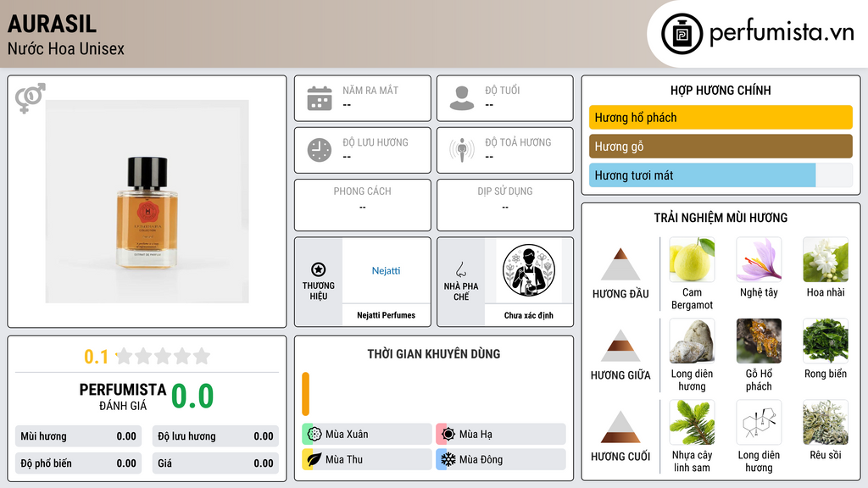Click the perfumer illustration labeled Chưa xác định
This screenshot has height=488, width=868.
point(529,270)
